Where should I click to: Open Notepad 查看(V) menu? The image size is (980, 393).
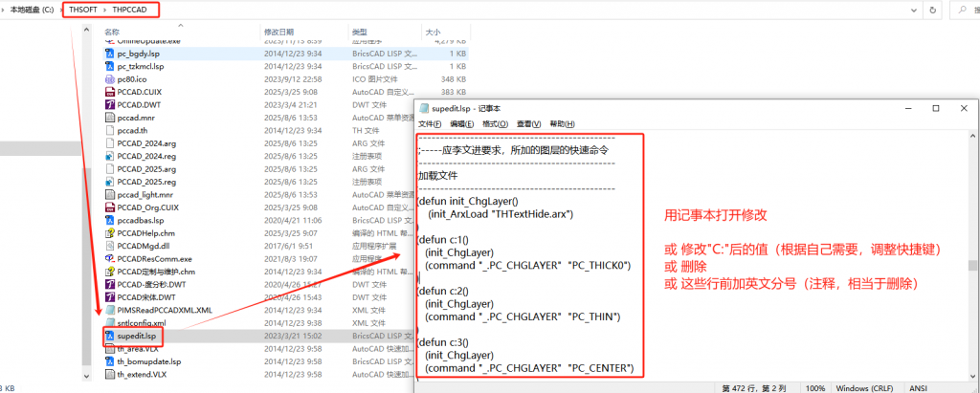[528, 123]
